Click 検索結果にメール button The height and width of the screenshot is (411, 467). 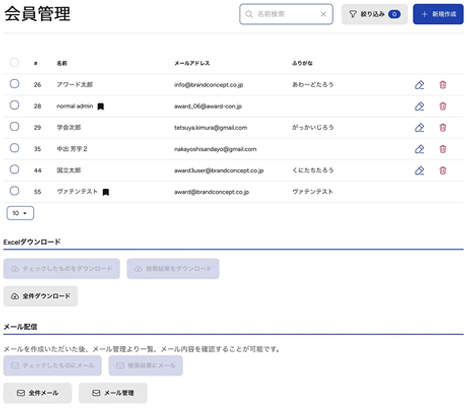pos(146,366)
